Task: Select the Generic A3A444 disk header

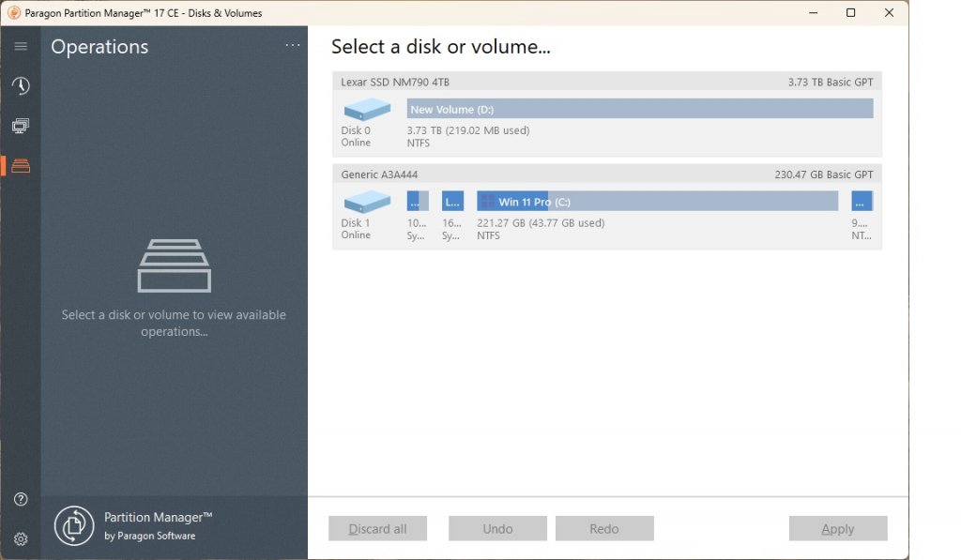Action: [607, 174]
